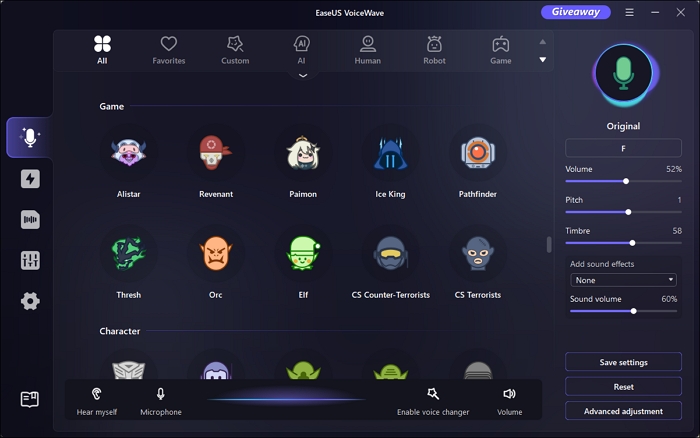Click the voice list vertical scrollbar

[x=548, y=245]
